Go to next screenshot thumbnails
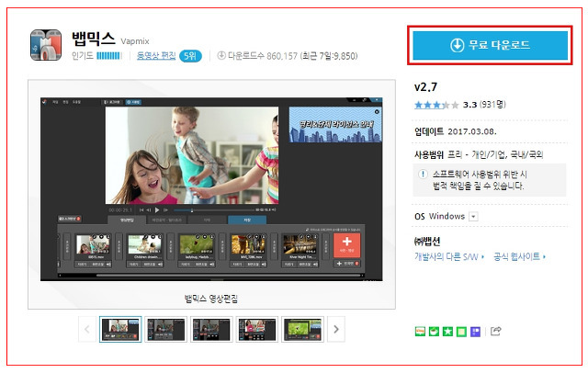 point(336,329)
